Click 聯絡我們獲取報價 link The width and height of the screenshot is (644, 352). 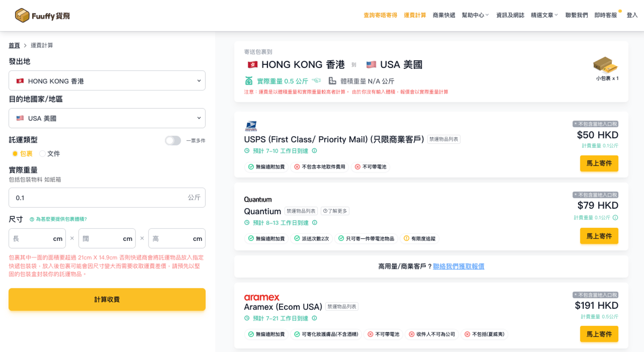(x=458, y=266)
